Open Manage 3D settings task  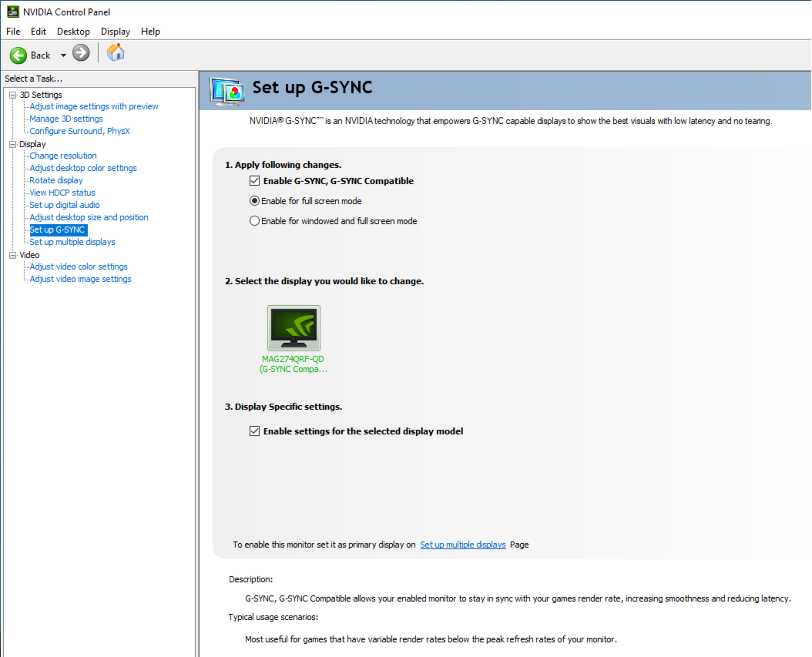[x=66, y=119]
